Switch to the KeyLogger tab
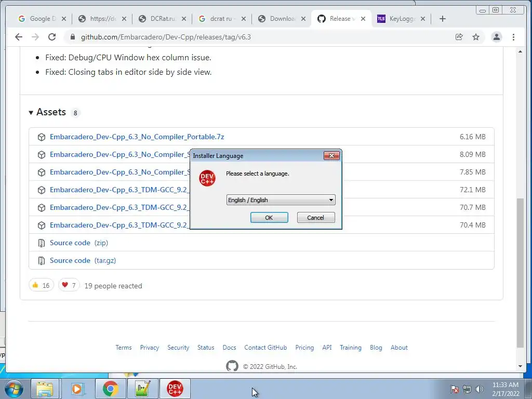This screenshot has width=532, height=399. 401,19
